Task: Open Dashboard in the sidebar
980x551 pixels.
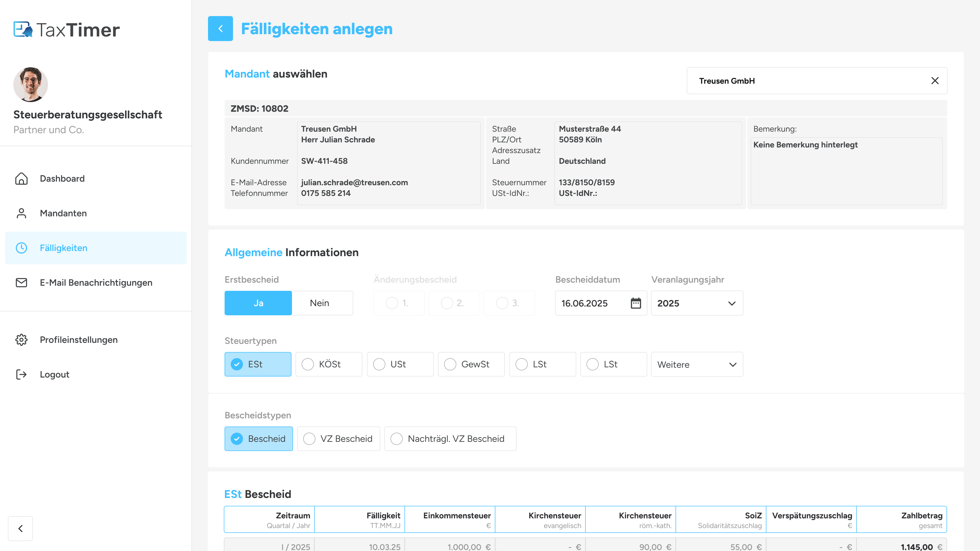Action: click(x=96, y=178)
